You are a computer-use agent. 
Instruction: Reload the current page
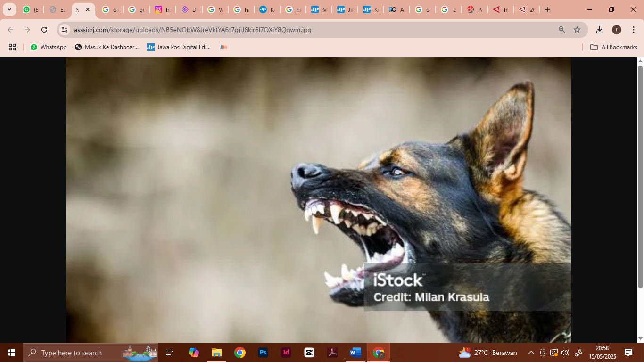(x=44, y=30)
